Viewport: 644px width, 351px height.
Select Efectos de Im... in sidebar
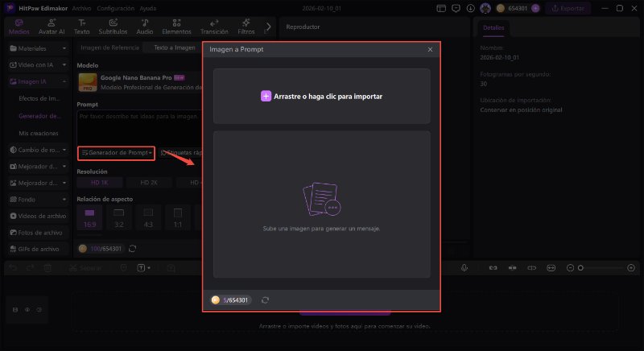pos(39,98)
